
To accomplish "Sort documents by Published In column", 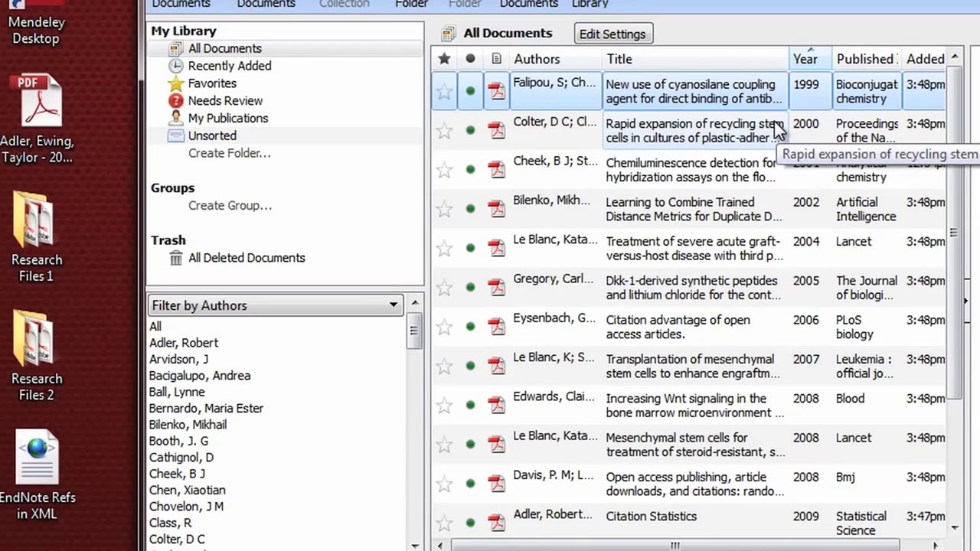I will (x=866, y=59).
